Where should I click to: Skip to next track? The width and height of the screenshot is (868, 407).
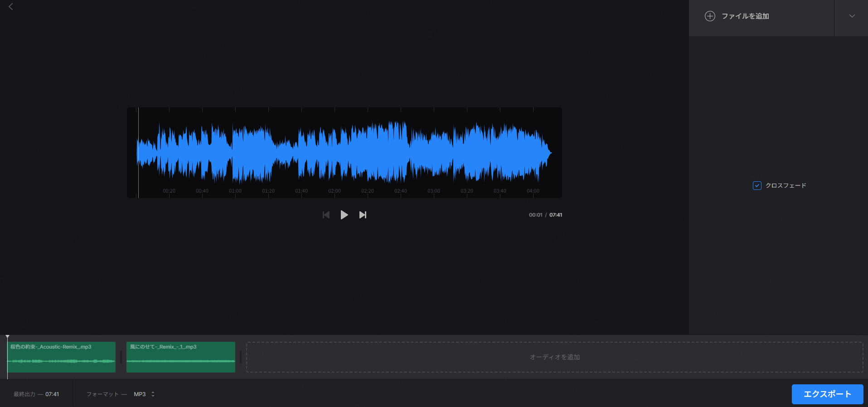tap(363, 215)
